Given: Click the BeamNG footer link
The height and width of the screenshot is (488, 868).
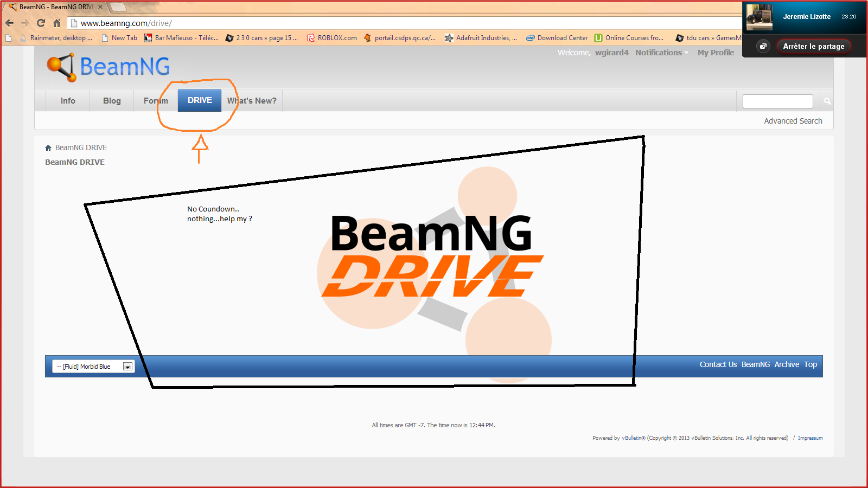Looking at the screenshot, I should (756, 364).
